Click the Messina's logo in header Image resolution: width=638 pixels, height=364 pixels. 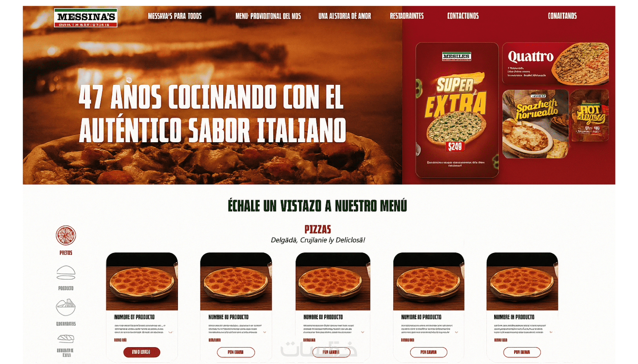(86, 18)
